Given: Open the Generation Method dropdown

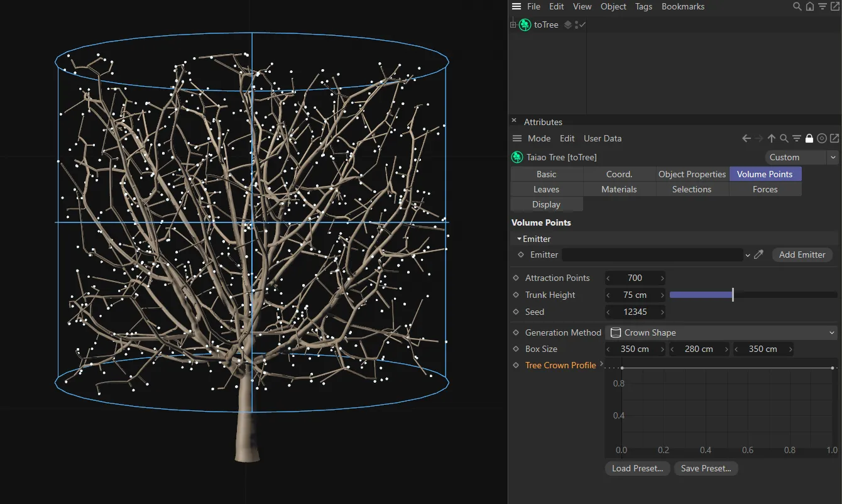Looking at the screenshot, I should point(722,332).
